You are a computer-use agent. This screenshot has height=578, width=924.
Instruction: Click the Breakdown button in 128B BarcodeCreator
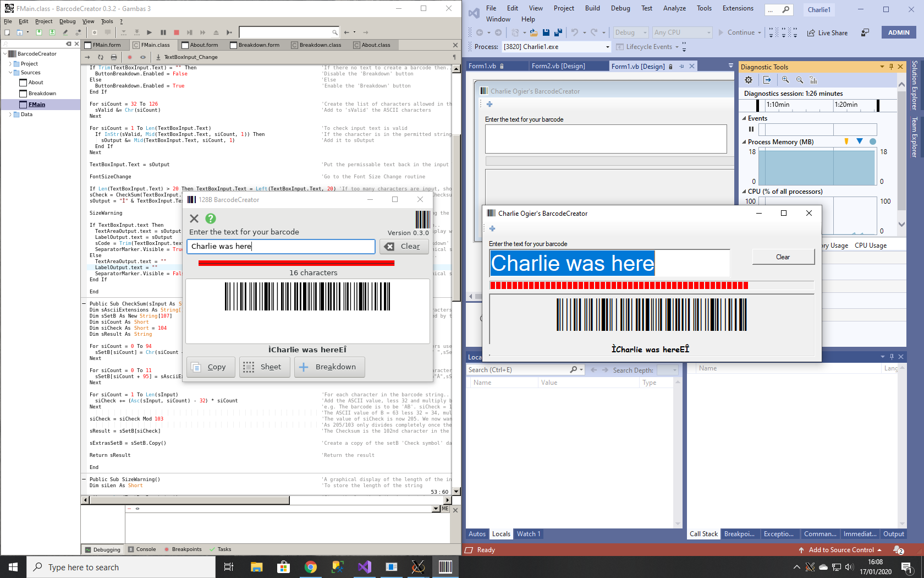coord(329,367)
